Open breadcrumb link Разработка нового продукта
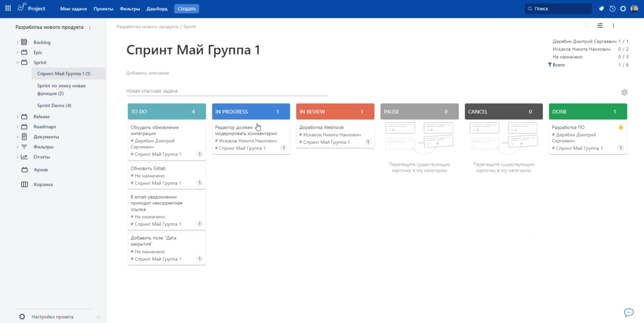 pyautogui.click(x=147, y=26)
